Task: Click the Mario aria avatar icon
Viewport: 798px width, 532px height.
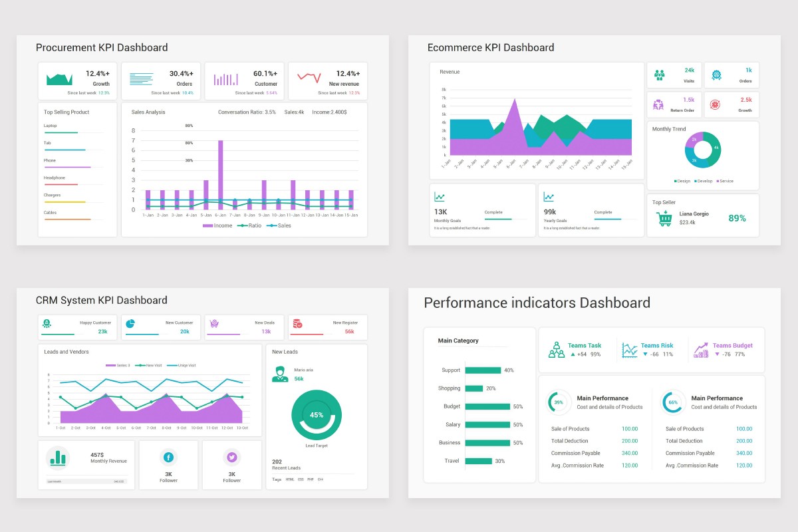Action: pos(280,374)
